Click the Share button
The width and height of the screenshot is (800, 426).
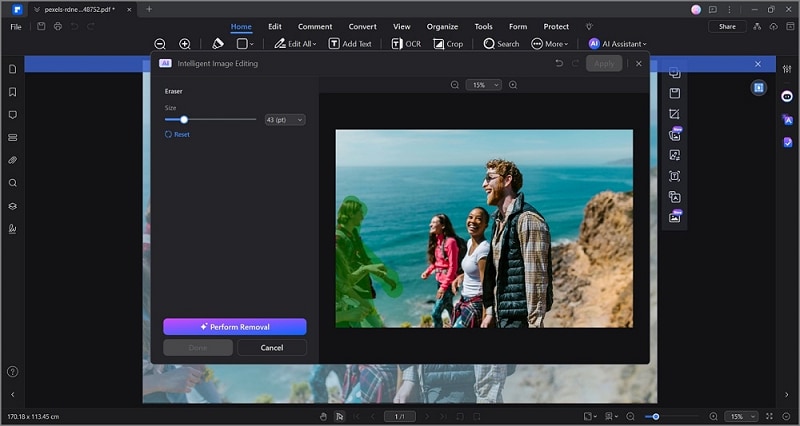point(727,27)
